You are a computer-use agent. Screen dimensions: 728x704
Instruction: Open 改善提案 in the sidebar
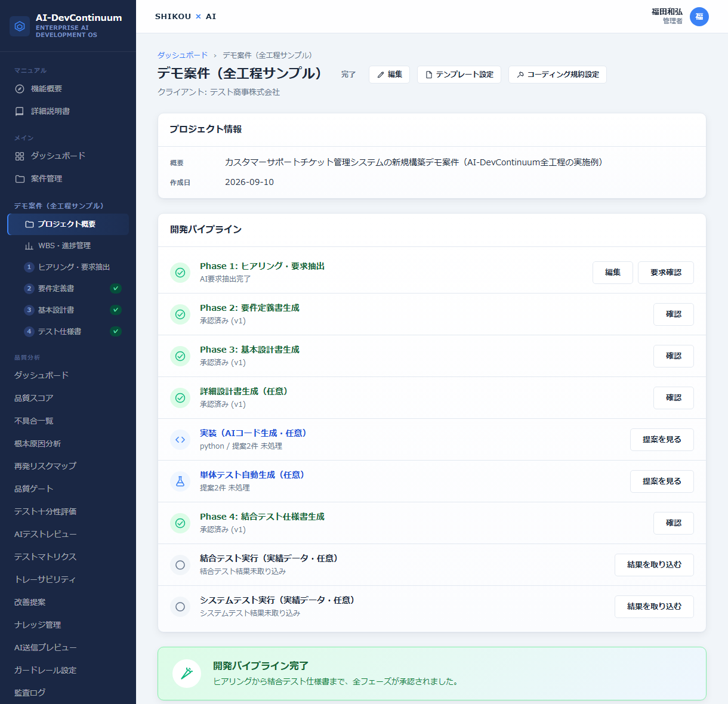[x=68, y=602]
